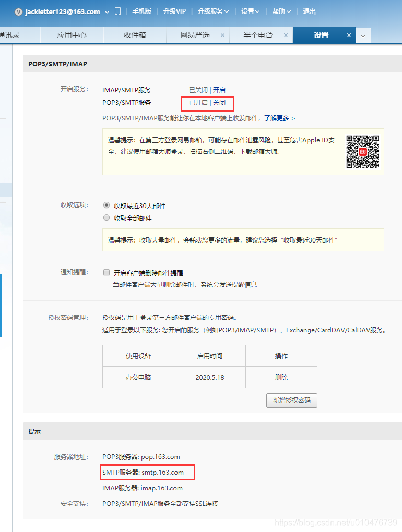Click the 2020.5.18 date cell
This screenshot has width=402, height=532.
pos(210,377)
